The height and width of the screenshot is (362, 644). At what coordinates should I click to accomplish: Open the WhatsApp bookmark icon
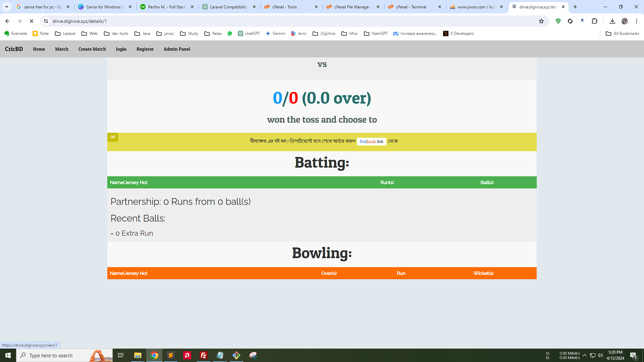click(230, 34)
